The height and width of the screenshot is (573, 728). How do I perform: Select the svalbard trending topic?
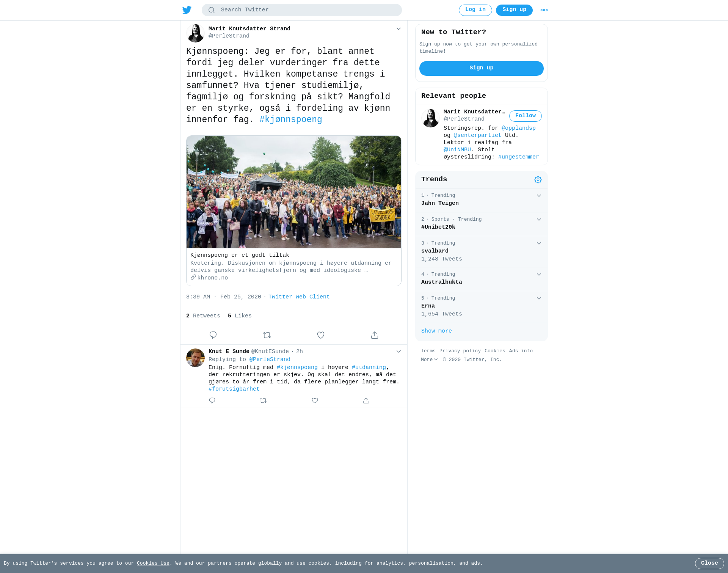[482, 251]
